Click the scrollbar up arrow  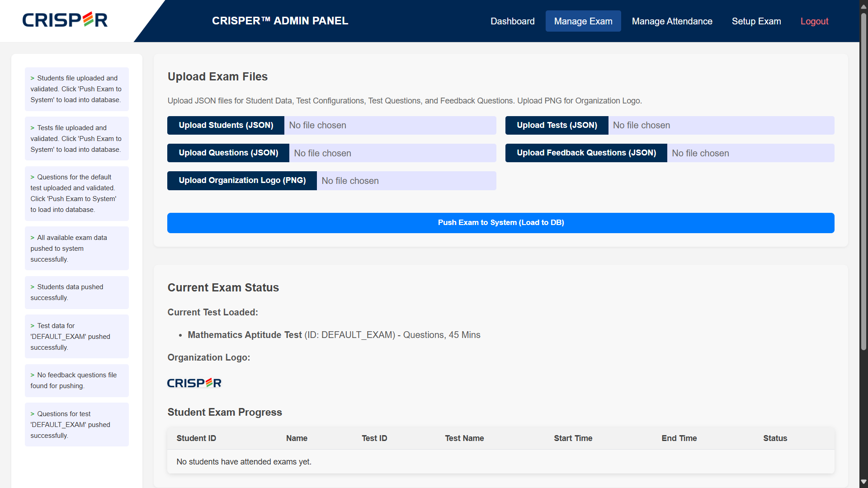click(863, 6)
